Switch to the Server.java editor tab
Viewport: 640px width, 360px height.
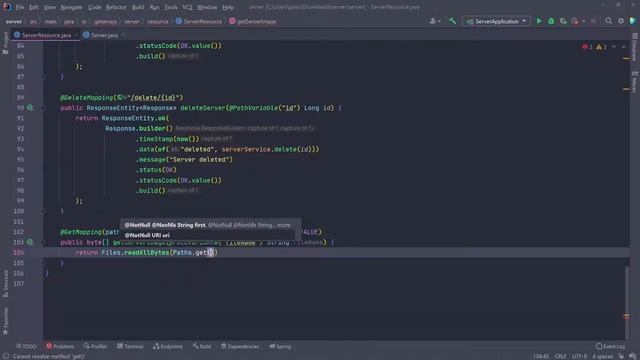coord(104,35)
